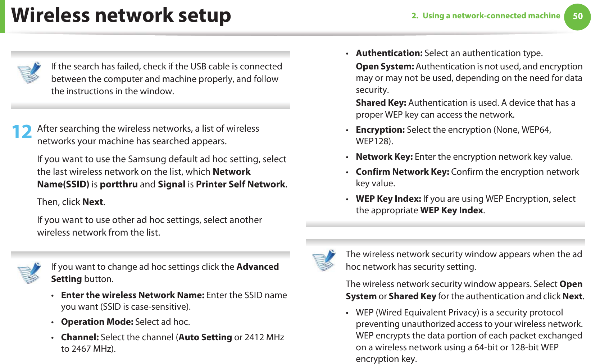Click the "Operation Mode:" bullet label
The width and height of the screenshot is (591, 364).
[97, 322]
